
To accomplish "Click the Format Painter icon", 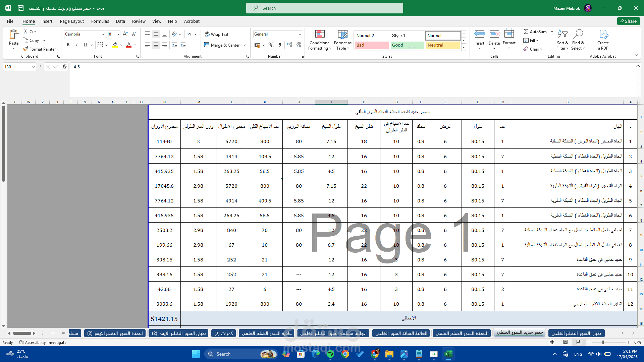I will 25,49.
